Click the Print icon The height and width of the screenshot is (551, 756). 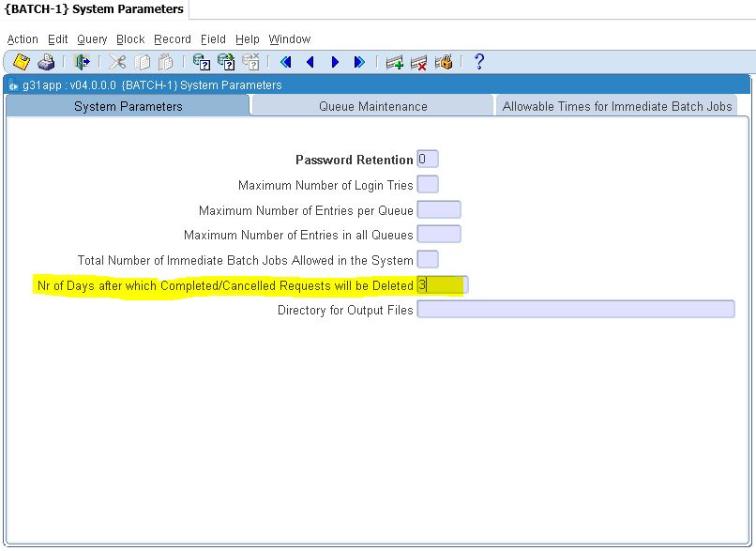(x=46, y=62)
